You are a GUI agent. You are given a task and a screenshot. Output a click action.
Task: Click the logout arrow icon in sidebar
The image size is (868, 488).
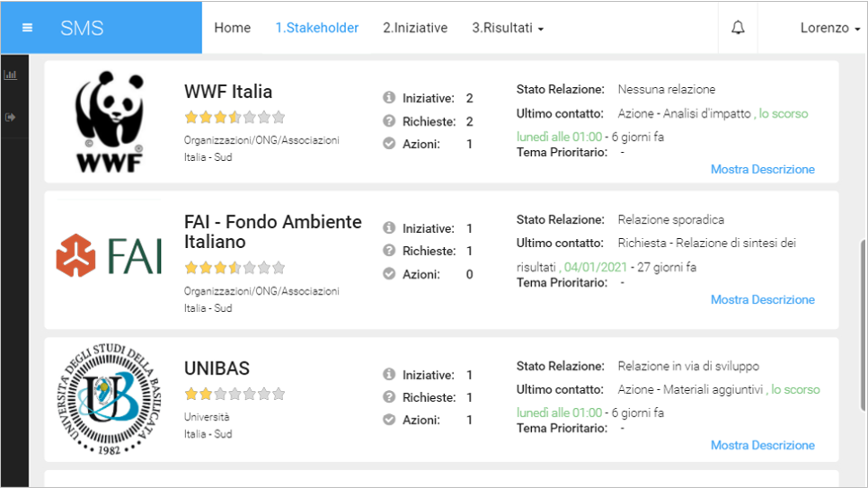pyautogui.click(x=11, y=117)
